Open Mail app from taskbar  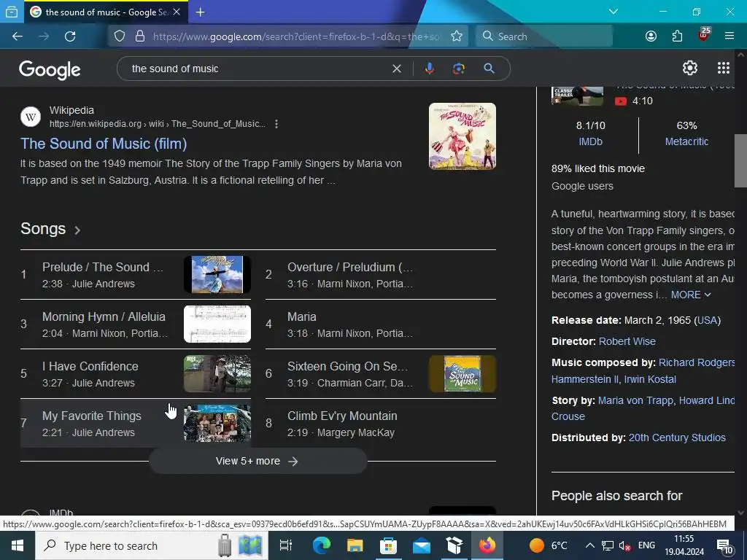pyautogui.click(x=421, y=545)
